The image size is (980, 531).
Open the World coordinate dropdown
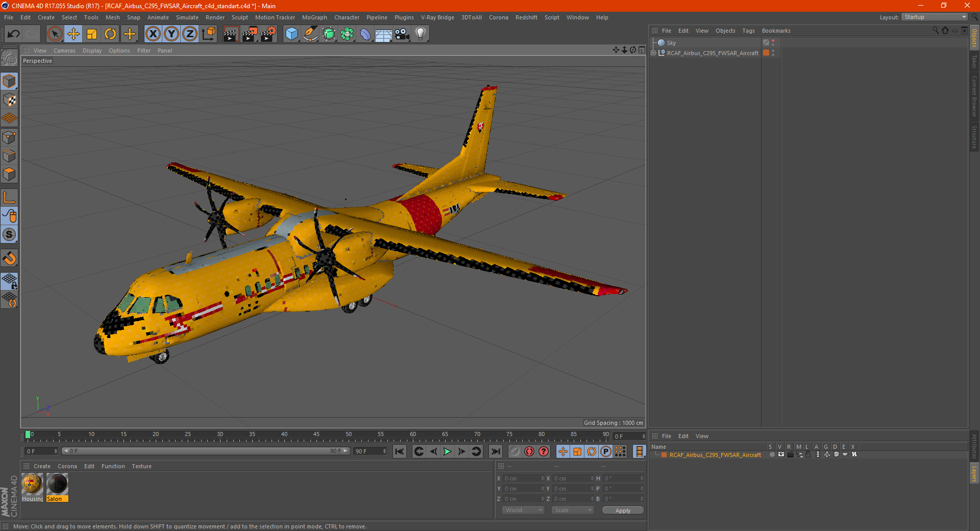523,510
